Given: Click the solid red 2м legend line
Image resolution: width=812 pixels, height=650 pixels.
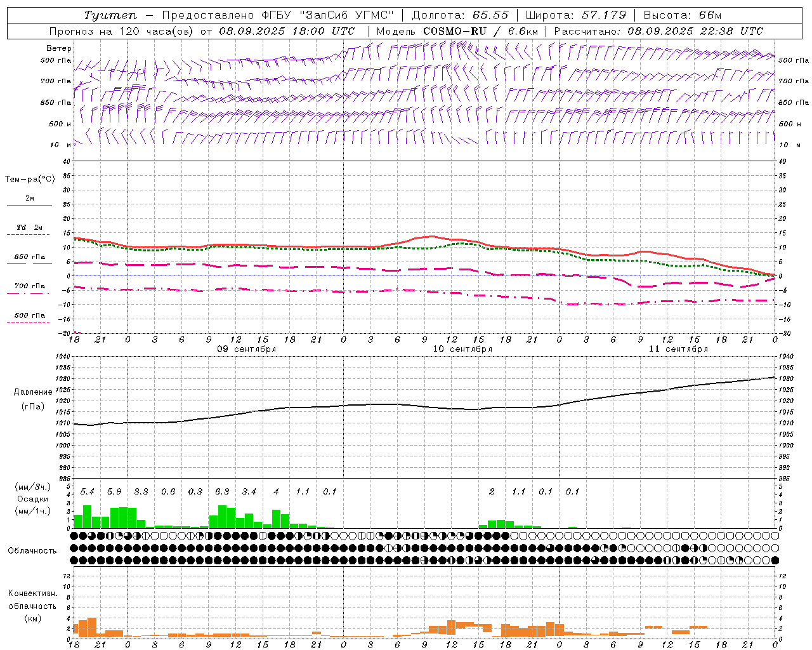Looking at the screenshot, I should point(29,206).
